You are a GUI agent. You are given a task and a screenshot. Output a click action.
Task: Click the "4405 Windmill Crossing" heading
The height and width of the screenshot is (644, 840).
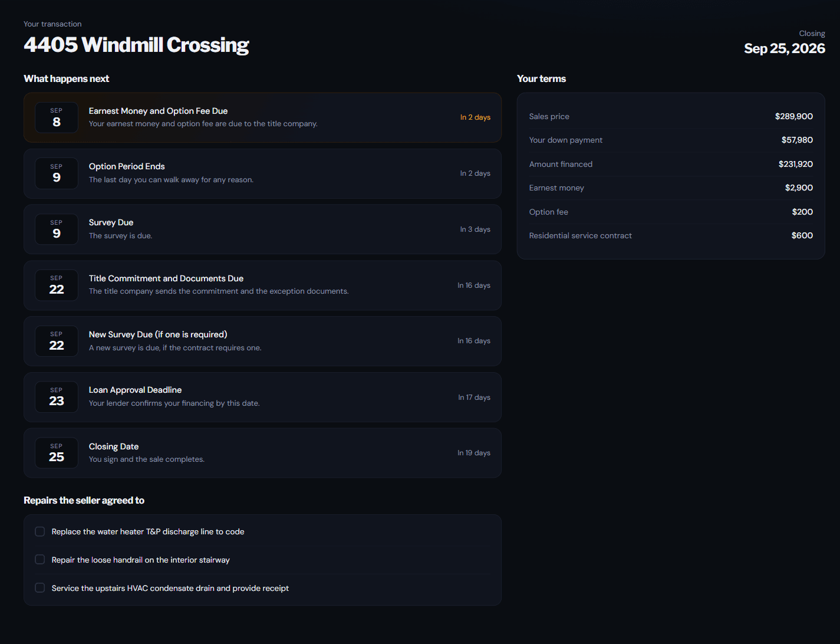tap(136, 45)
